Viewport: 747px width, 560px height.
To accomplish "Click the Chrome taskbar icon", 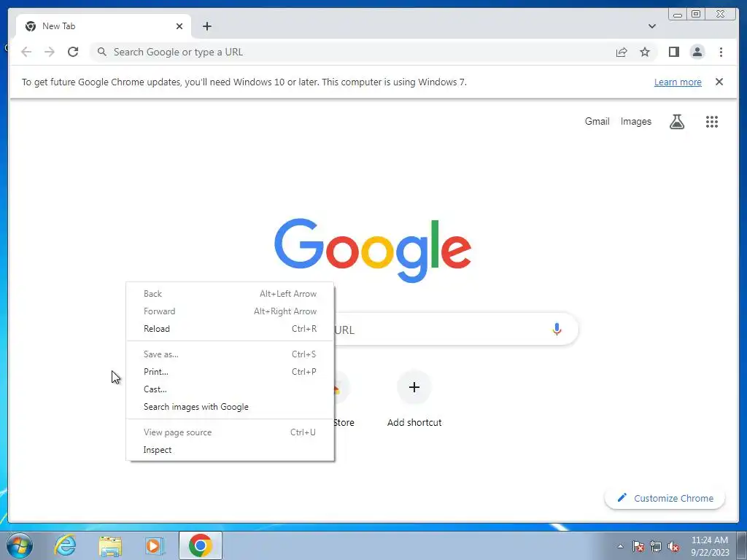I will click(201, 545).
